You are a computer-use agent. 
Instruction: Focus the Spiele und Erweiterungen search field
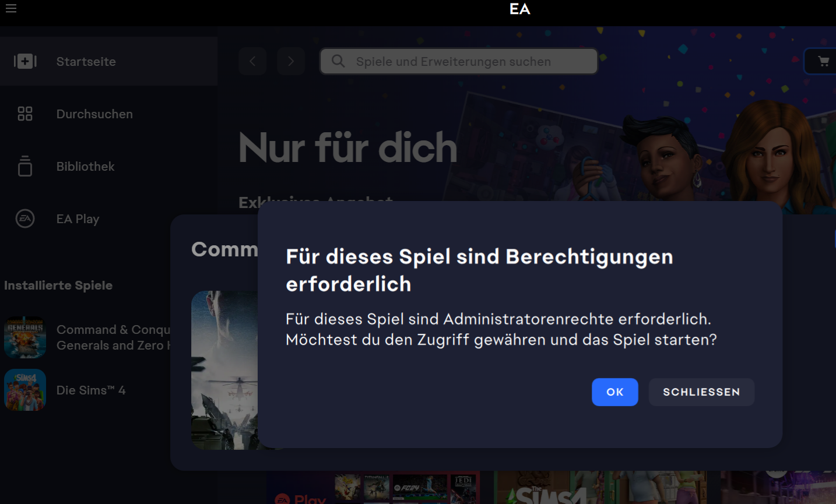click(466, 61)
